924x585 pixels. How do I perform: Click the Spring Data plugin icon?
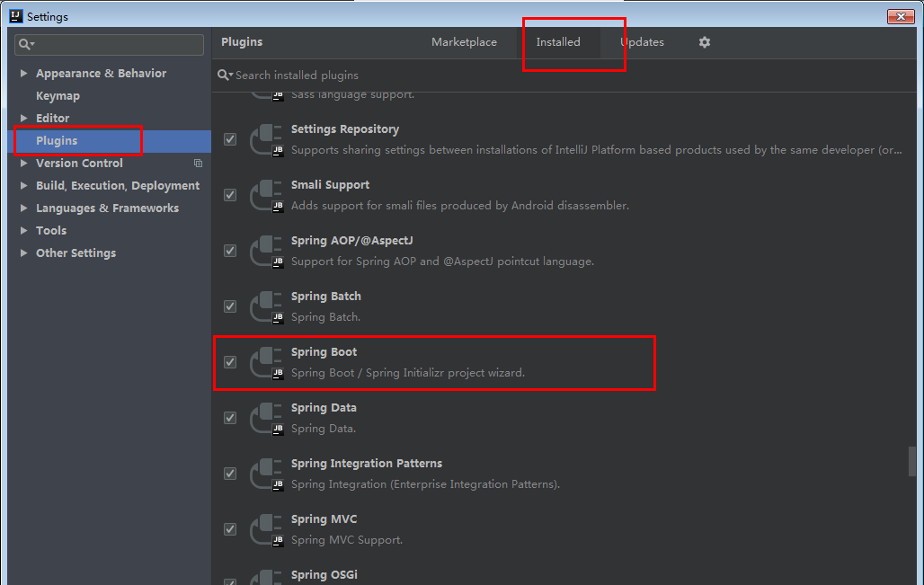point(266,418)
